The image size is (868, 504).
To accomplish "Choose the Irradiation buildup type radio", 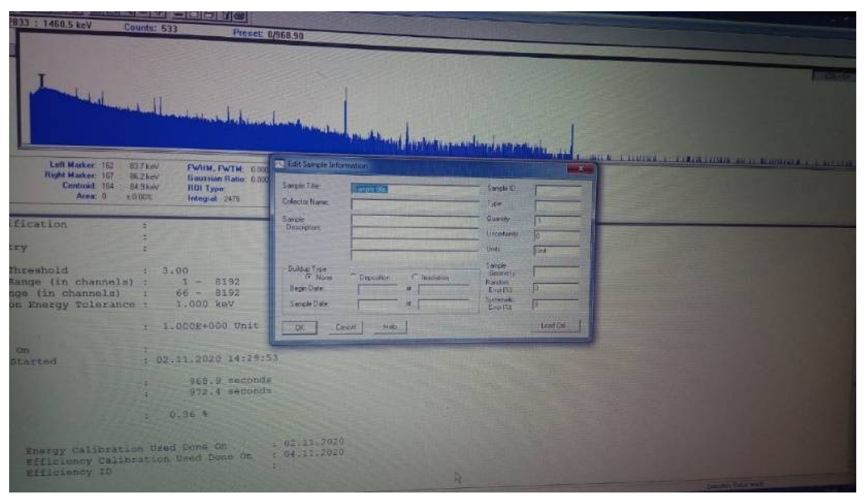I will [415, 277].
